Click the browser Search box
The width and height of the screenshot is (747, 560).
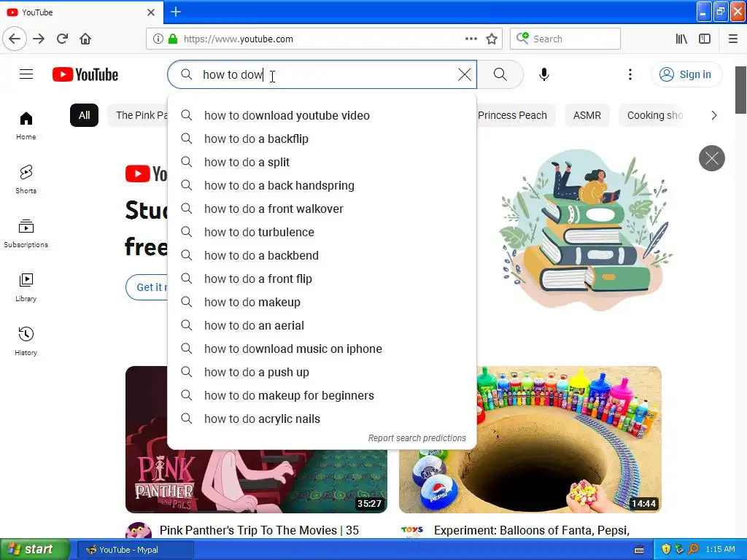tap(565, 39)
